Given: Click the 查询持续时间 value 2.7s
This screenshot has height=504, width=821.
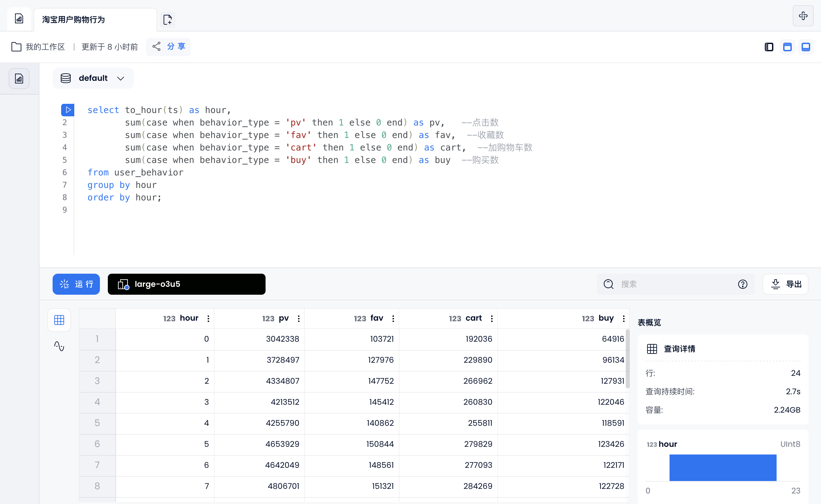Looking at the screenshot, I should (x=793, y=391).
